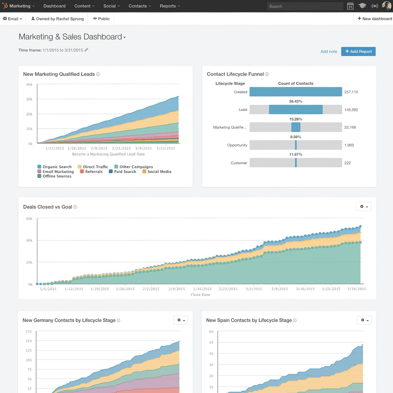Open gear dropdown on Deals Closed vs Goal
The width and height of the screenshot is (393, 393).
coord(364,207)
